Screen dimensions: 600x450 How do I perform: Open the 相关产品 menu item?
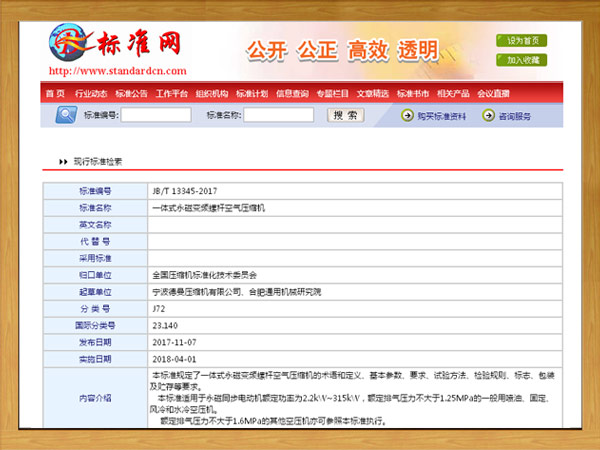[x=453, y=93]
